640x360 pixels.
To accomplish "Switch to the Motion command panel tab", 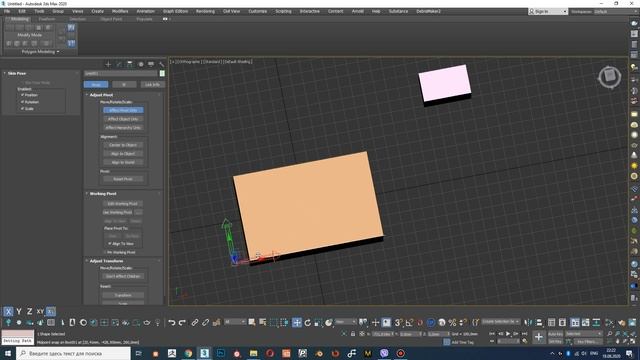I will tap(140, 64).
